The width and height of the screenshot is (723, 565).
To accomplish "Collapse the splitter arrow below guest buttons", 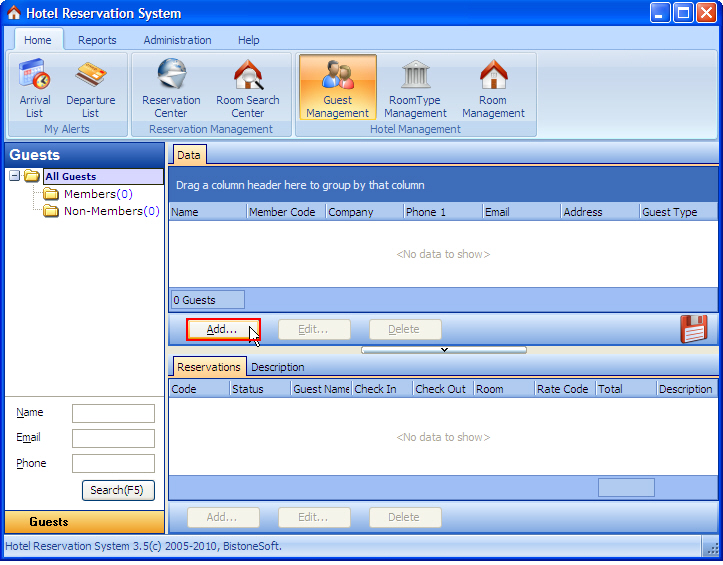I will point(444,350).
